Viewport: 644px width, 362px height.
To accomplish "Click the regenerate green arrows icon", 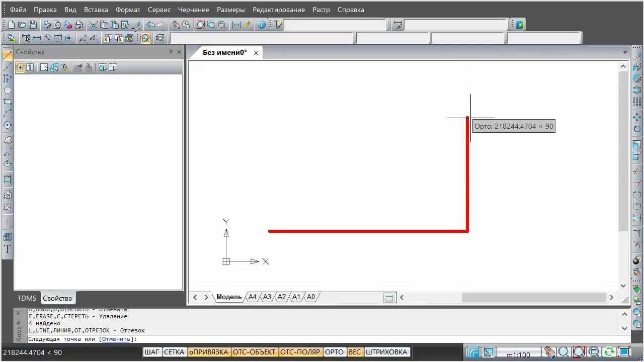I will click(x=609, y=352).
